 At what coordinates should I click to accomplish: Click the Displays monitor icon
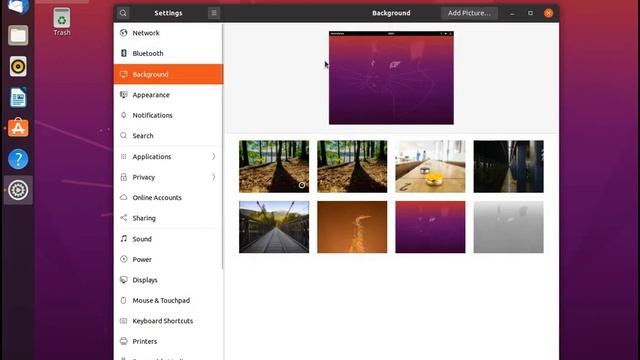pyautogui.click(x=124, y=280)
